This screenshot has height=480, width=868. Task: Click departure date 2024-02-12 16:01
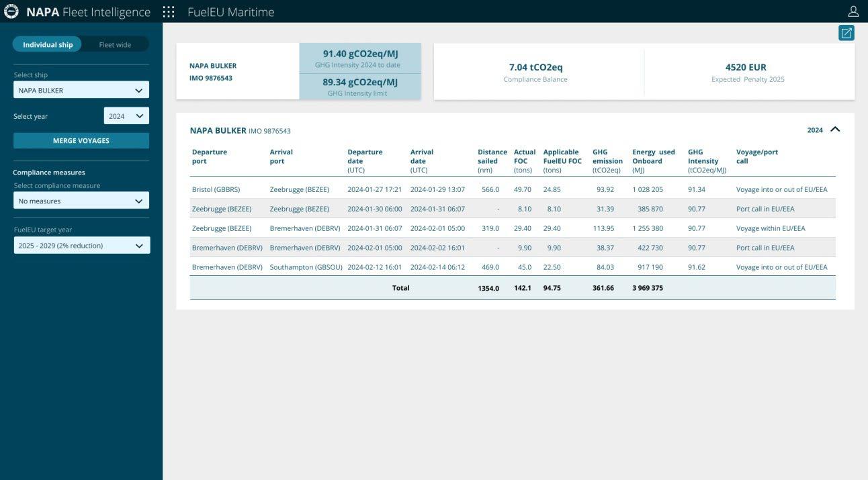[x=374, y=267]
